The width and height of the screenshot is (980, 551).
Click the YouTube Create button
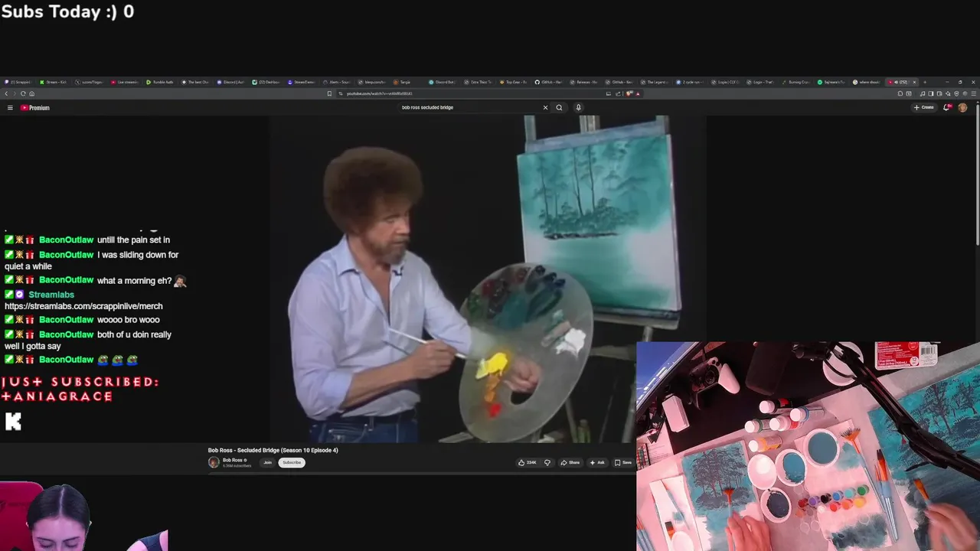click(924, 107)
